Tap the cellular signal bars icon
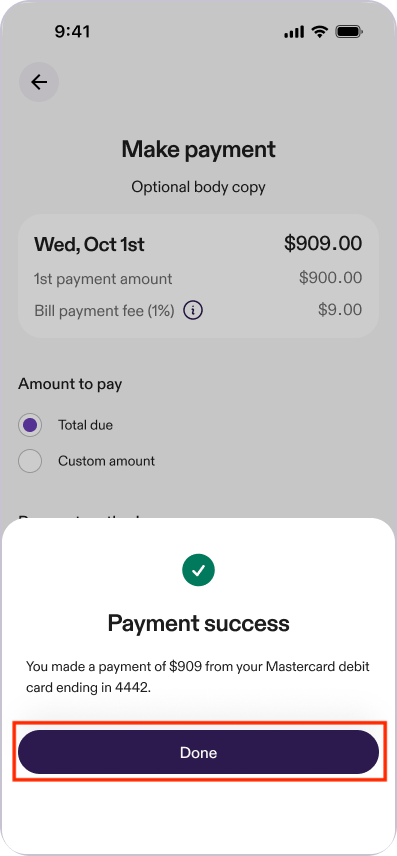 (294, 32)
